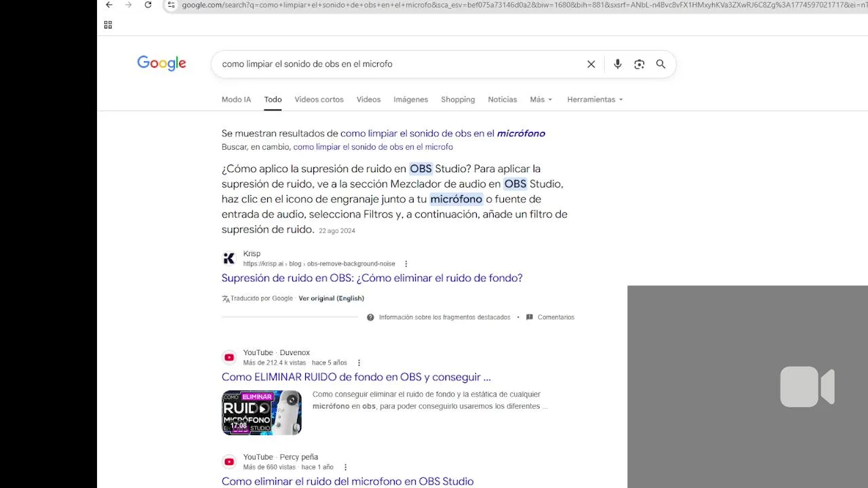This screenshot has height=488, width=868.
Task: Open the Más dropdown in search tabs
Action: coord(541,100)
